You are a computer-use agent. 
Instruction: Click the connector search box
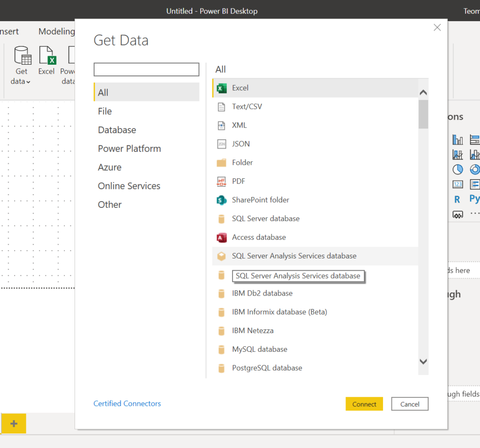[146, 69]
